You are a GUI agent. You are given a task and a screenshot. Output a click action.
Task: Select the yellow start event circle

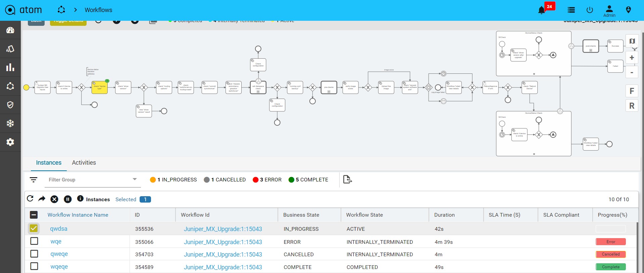coord(26,88)
